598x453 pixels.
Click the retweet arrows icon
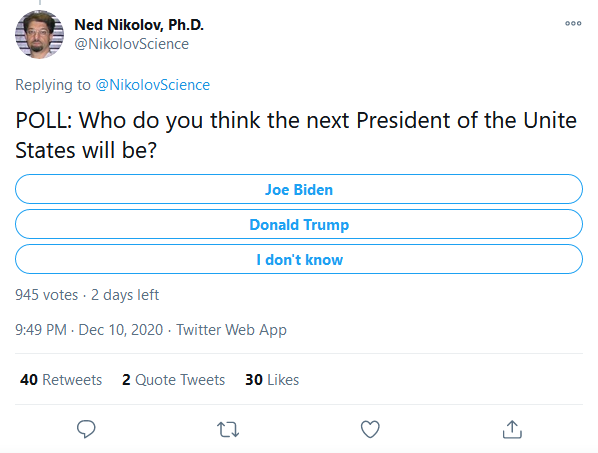(x=228, y=429)
